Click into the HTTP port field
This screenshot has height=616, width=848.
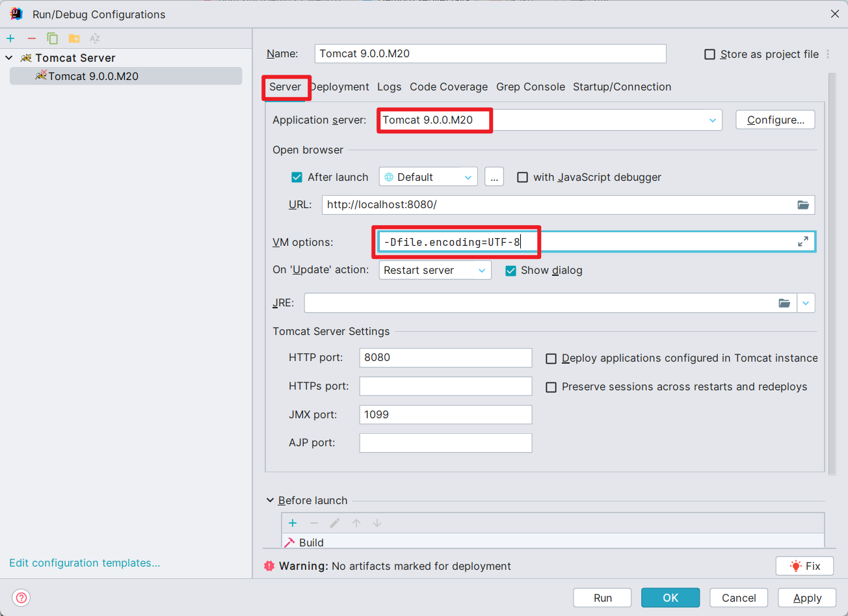[x=445, y=358]
